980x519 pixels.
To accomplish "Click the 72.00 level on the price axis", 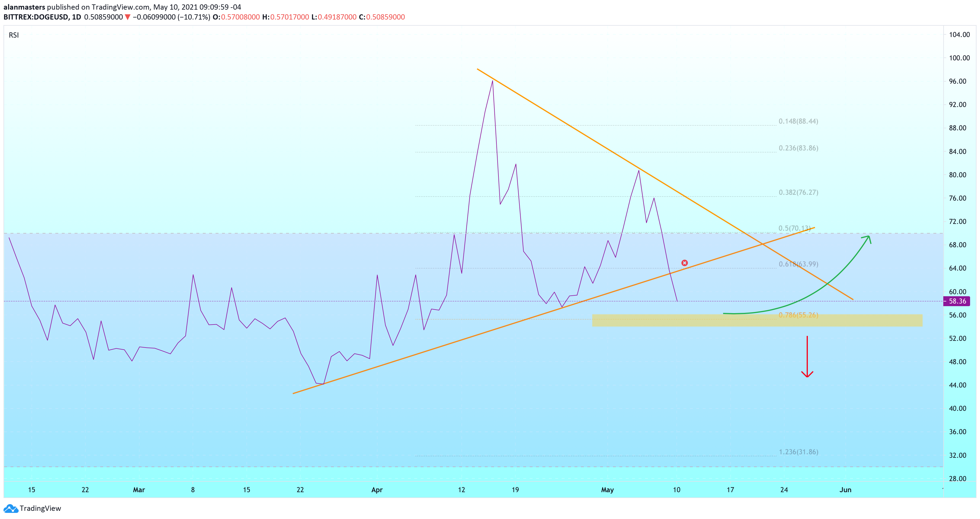I will (957, 222).
